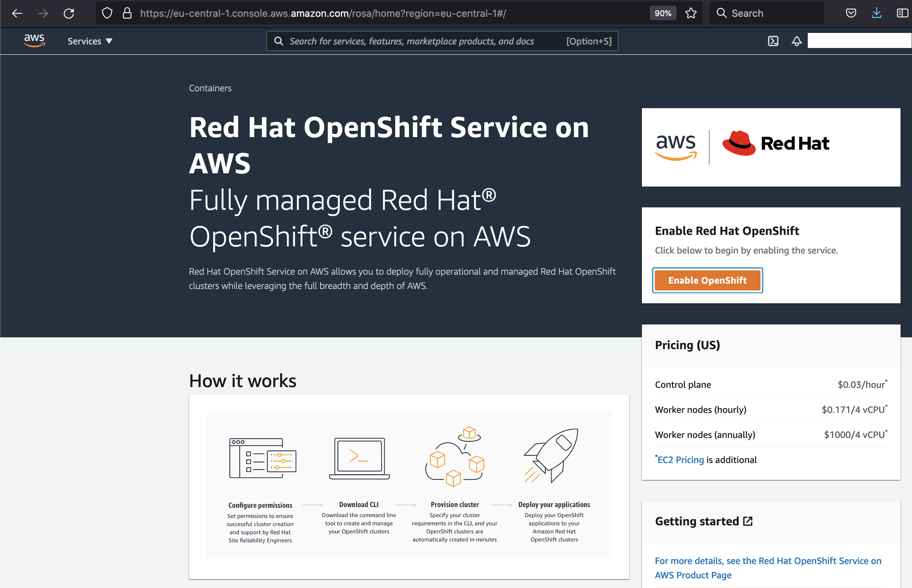Click the Services dropdown menu
Image resolution: width=912 pixels, height=588 pixels.
click(x=90, y=41)
